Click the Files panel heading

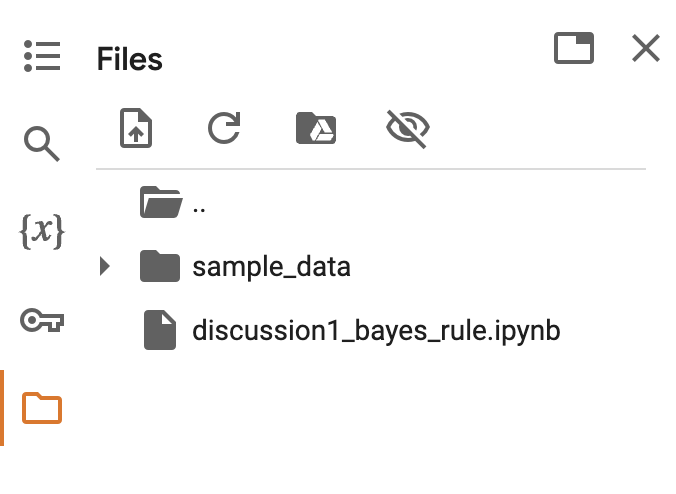tap(130, 59)
